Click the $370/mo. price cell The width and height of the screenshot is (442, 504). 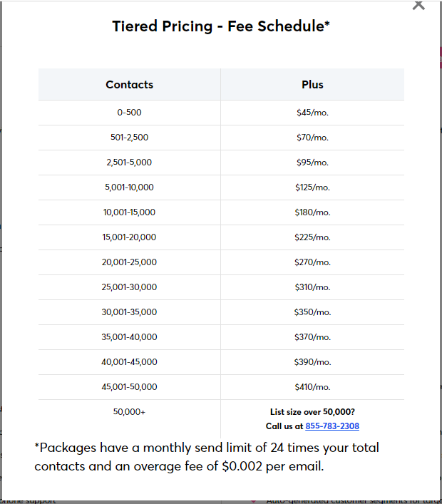click(312, 337)
